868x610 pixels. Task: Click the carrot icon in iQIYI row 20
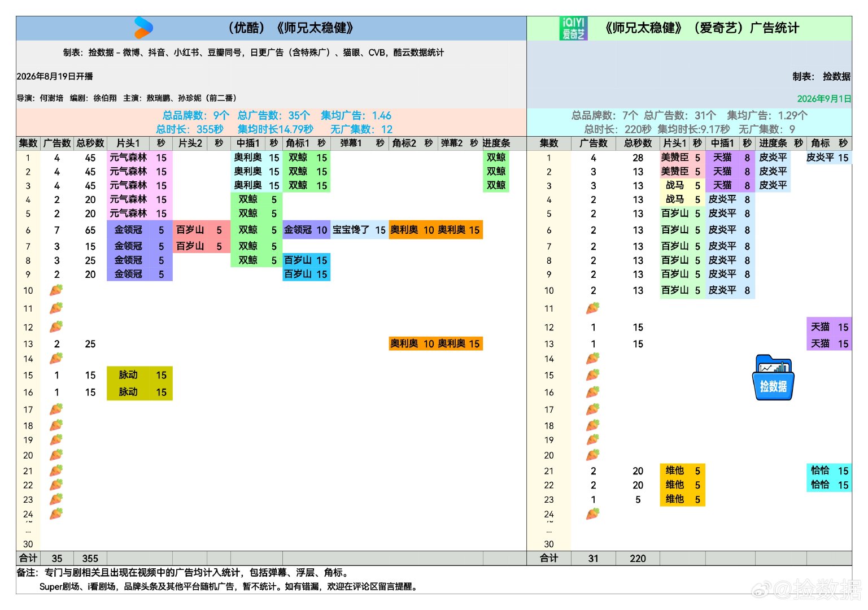(x=593, y=455)
